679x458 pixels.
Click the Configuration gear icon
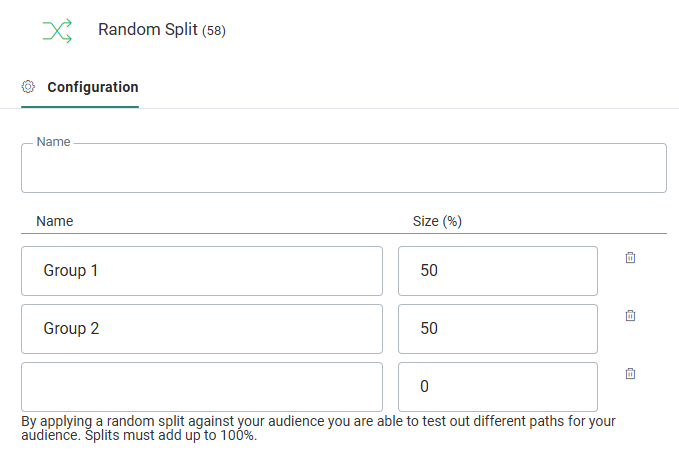(29, 87)
